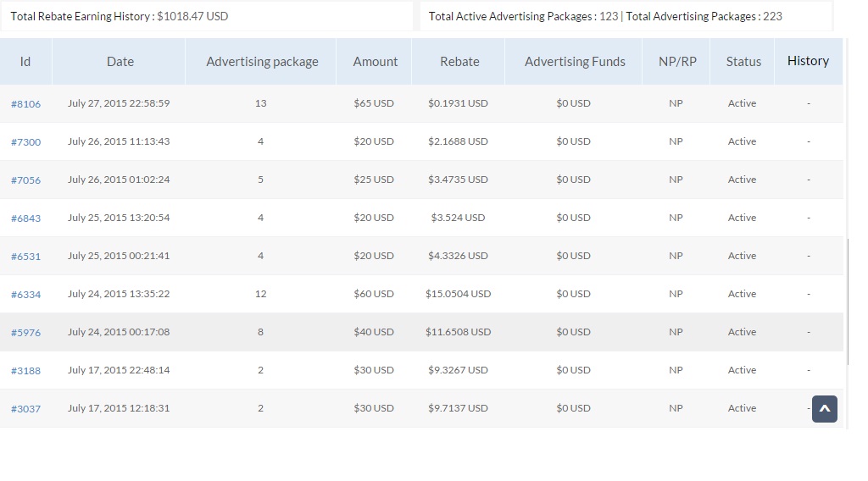Click the scroll-to-top arrow button

824,409
